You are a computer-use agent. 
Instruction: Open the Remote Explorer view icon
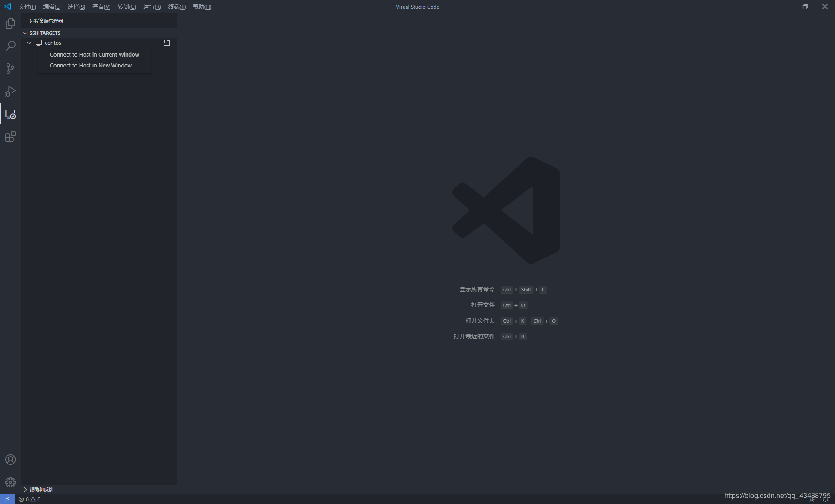coord(10,114)
